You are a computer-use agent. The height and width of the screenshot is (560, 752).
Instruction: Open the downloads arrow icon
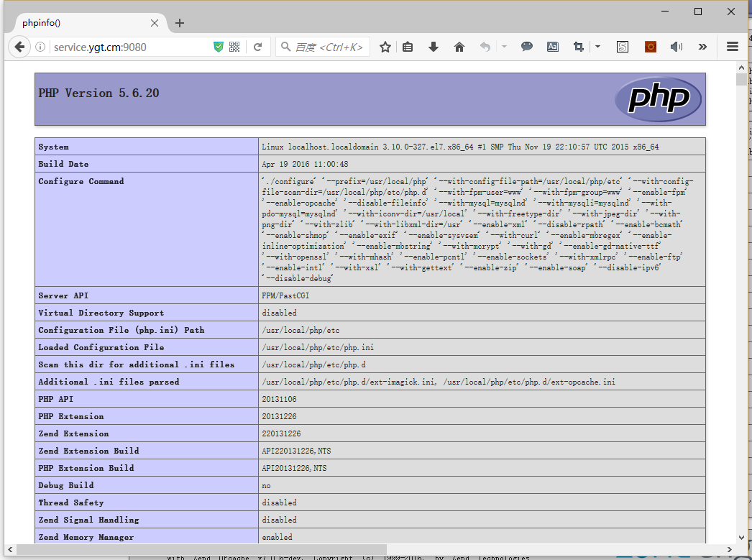tap(434, 47)
